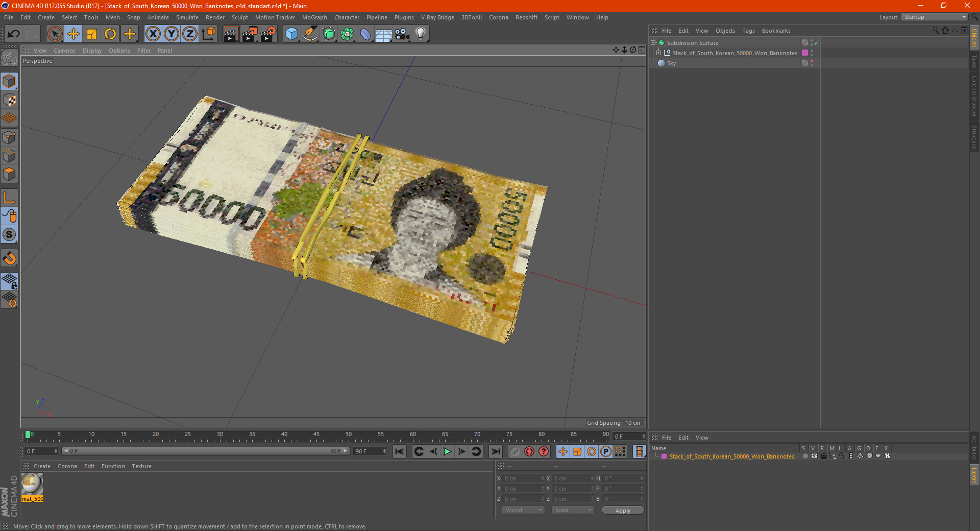Toggle Parameter keyframe recording P button
Viewport: 980px width, 531px height.
[606, 451]
